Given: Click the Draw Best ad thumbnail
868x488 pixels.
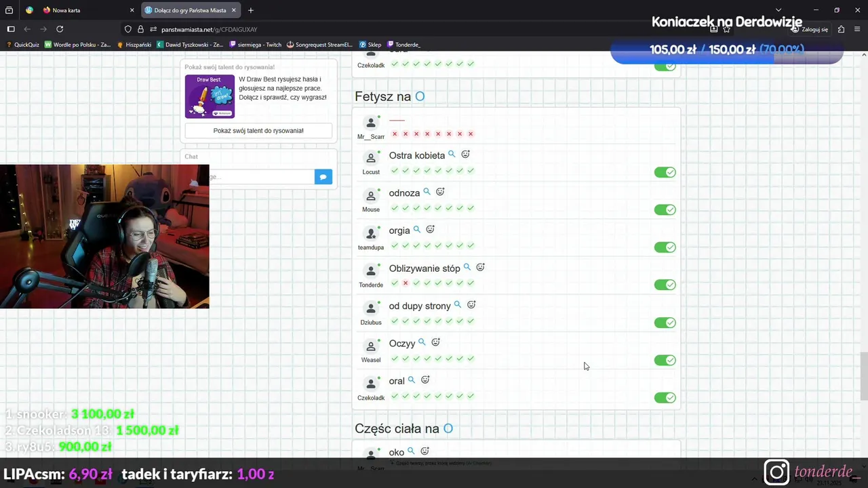Looking at the screenshot, I should 210,96.
